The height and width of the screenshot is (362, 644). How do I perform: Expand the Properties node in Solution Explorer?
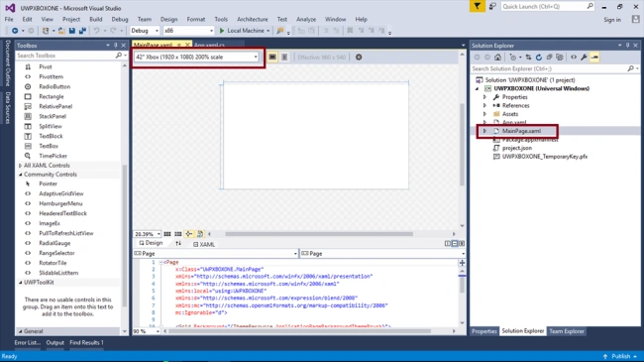click(485, 97)
